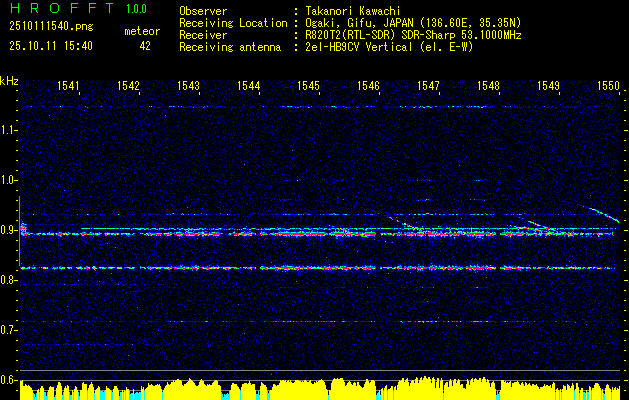The image size is (629, 400).
Task: Click the meteor echo streak near 1550
Action: [600, 213]
